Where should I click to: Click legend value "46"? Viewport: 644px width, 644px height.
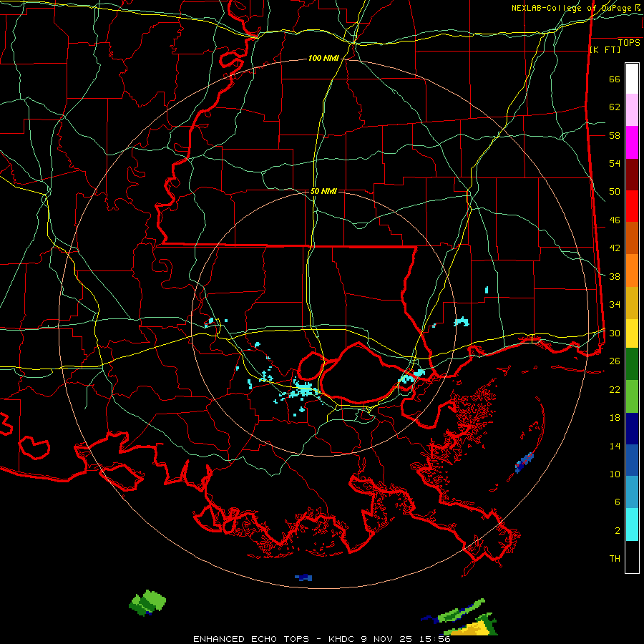(615, 220)
